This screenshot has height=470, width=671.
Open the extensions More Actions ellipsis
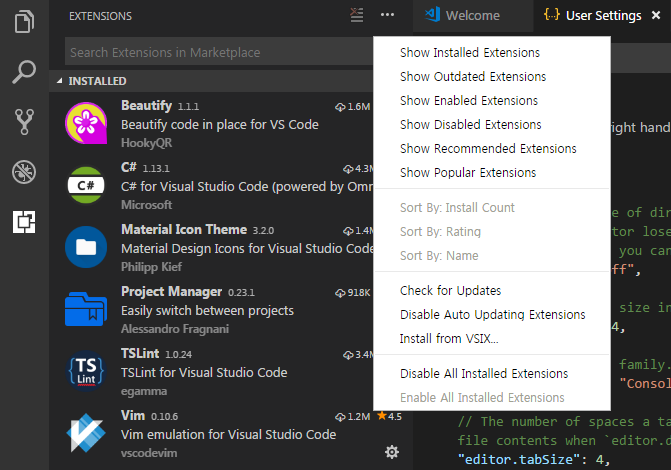point(387,15)
